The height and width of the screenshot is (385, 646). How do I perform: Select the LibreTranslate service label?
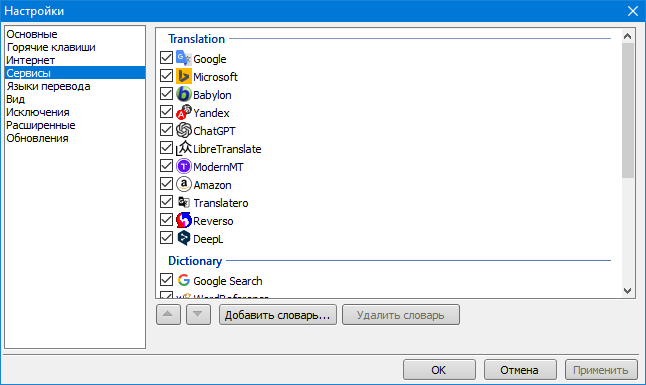(x=227, y=149)
